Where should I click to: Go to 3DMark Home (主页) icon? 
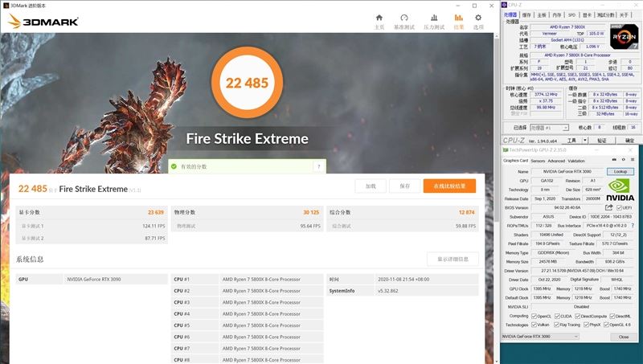(x=379, y=18)
